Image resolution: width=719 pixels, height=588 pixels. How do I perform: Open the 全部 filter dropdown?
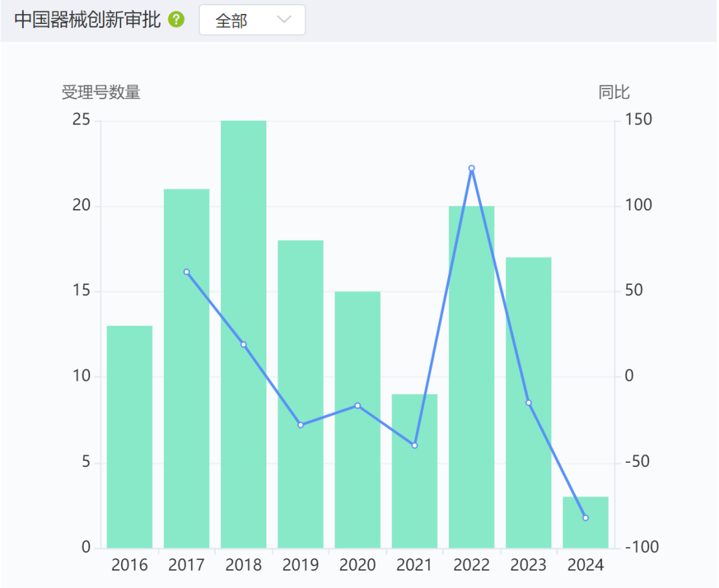coord(252,20)
